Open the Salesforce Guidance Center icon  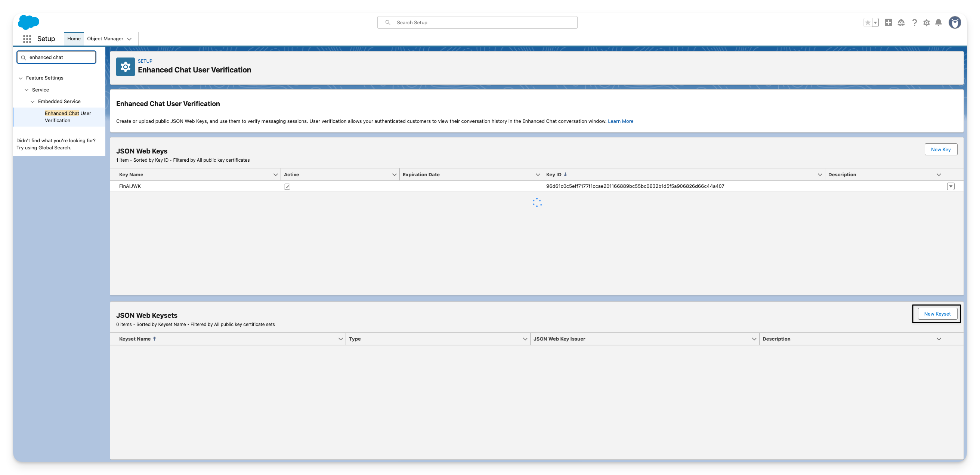[x=901, y=23]
